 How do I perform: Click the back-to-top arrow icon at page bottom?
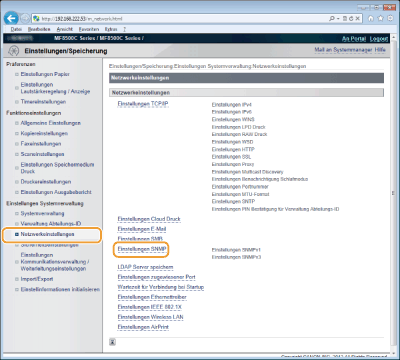pos(113,342)
